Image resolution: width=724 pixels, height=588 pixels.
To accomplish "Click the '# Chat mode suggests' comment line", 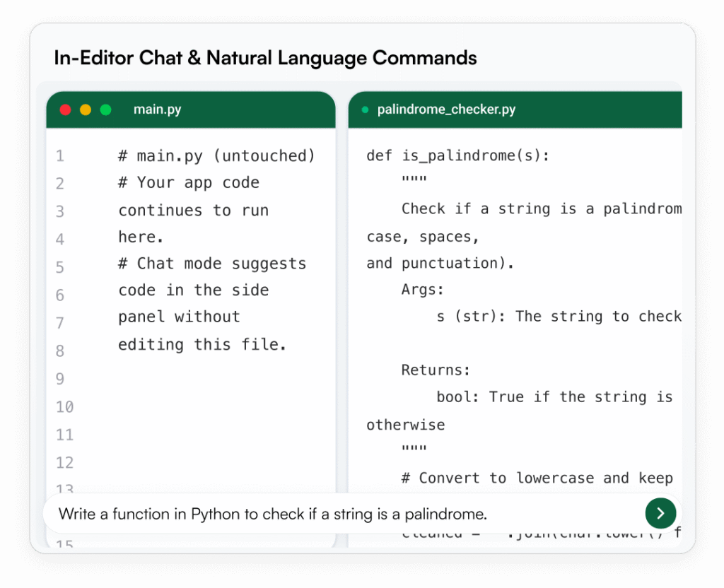I will click(212, 264).
